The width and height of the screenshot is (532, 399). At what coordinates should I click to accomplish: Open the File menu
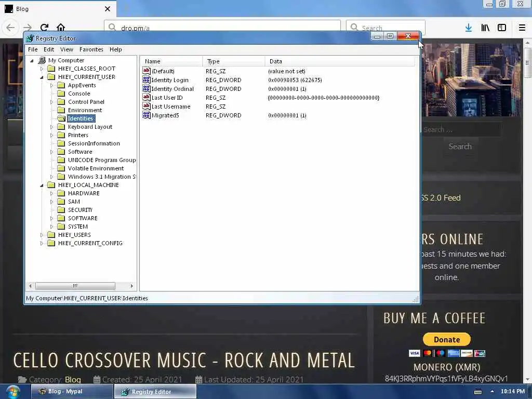(x=33, y=49)
